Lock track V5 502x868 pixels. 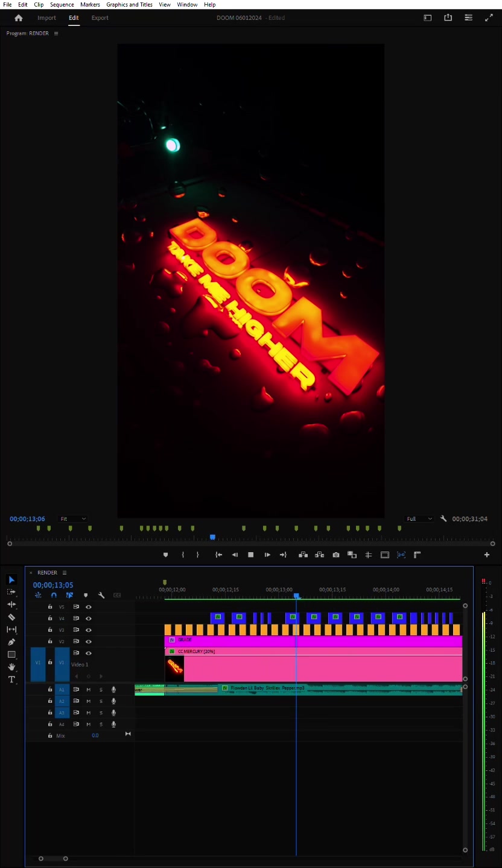coord(50,607)
